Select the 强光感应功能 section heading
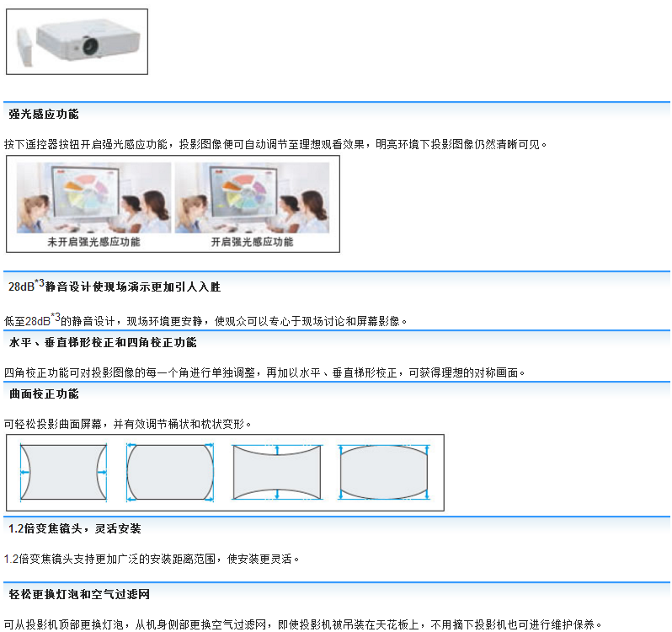This screenshot has height=632, width=672. (x=44, y=114)
